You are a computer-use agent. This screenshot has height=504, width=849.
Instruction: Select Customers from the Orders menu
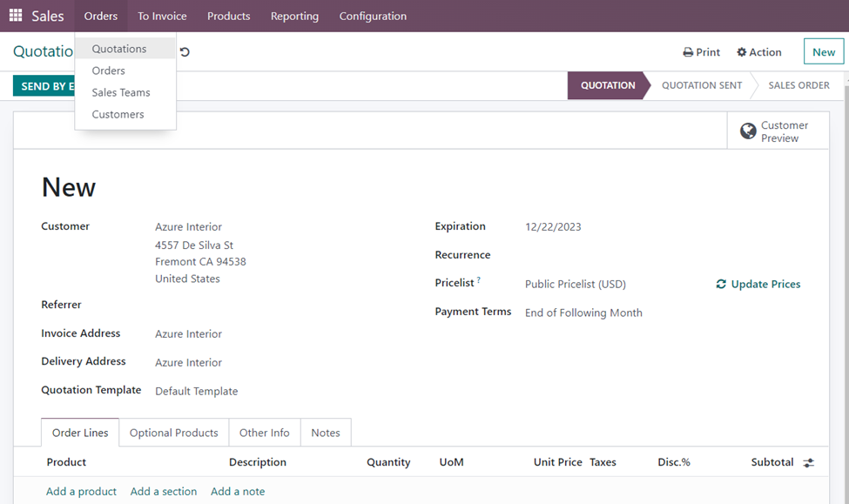(118, 114)
